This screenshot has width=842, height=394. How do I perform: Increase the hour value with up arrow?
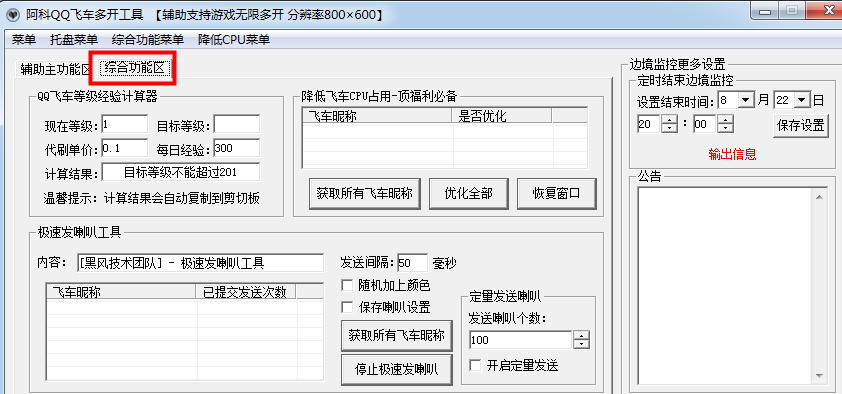(670, 120)
